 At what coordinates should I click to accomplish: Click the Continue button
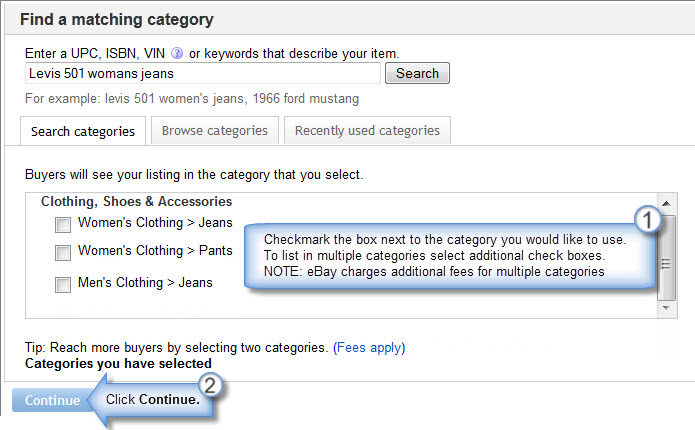tap(52, 400)
